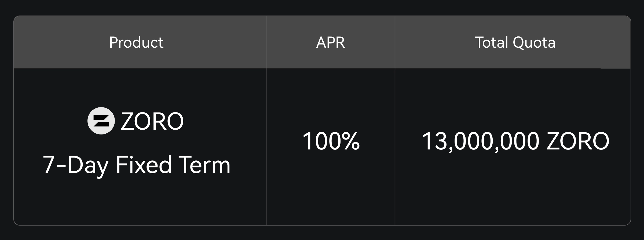Open the 7-Day Fixed Term product

pyautogui.click(x=137, y=165)
